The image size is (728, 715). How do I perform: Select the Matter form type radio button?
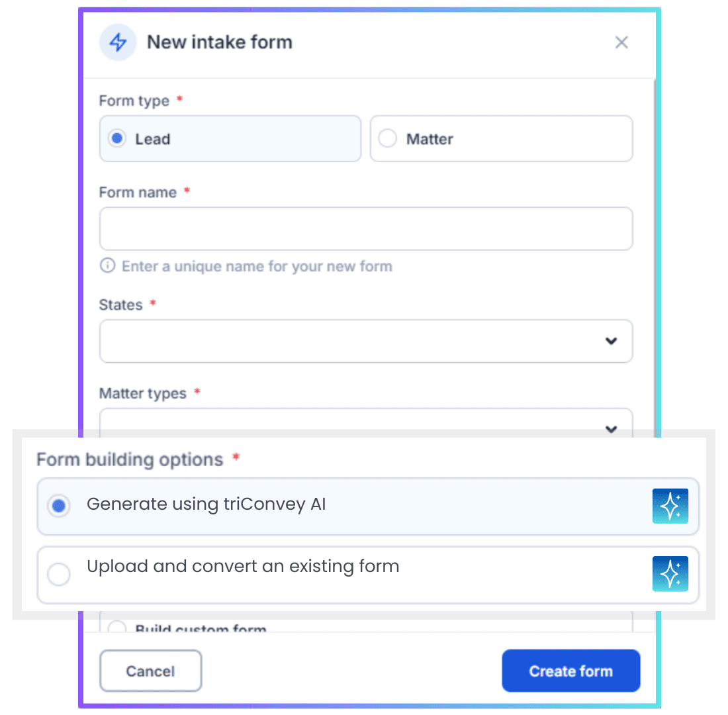click(387, 138)
